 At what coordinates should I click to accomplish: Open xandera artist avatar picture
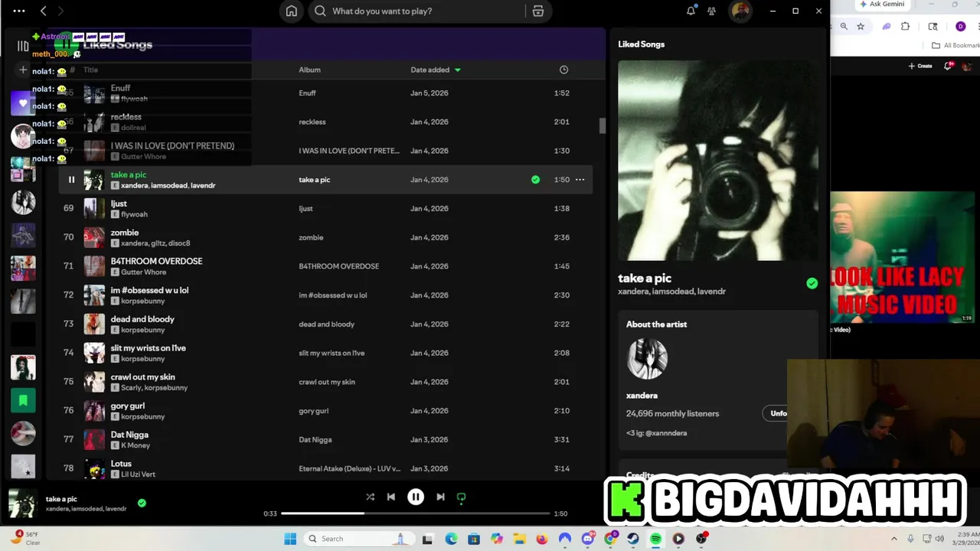647,358
